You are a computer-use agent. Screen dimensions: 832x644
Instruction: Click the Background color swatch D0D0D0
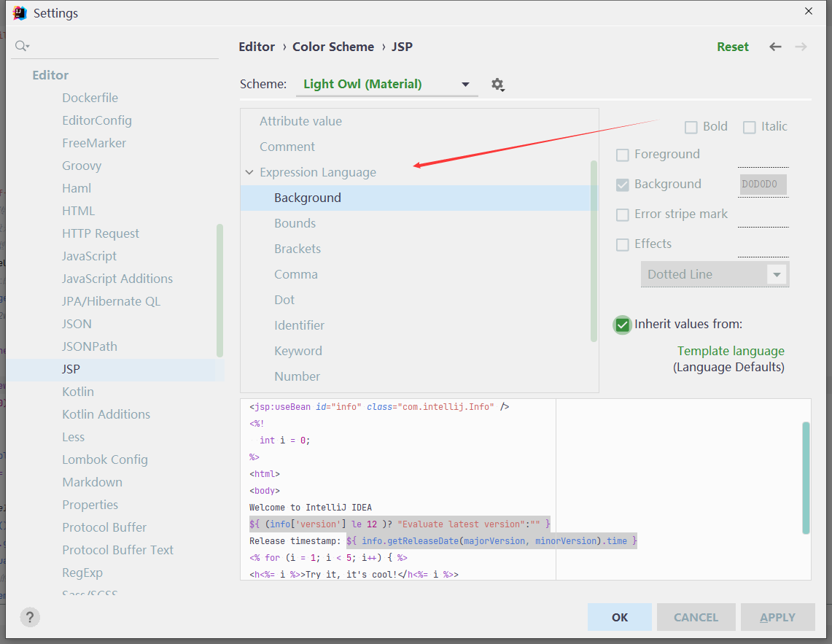point(763,185)
